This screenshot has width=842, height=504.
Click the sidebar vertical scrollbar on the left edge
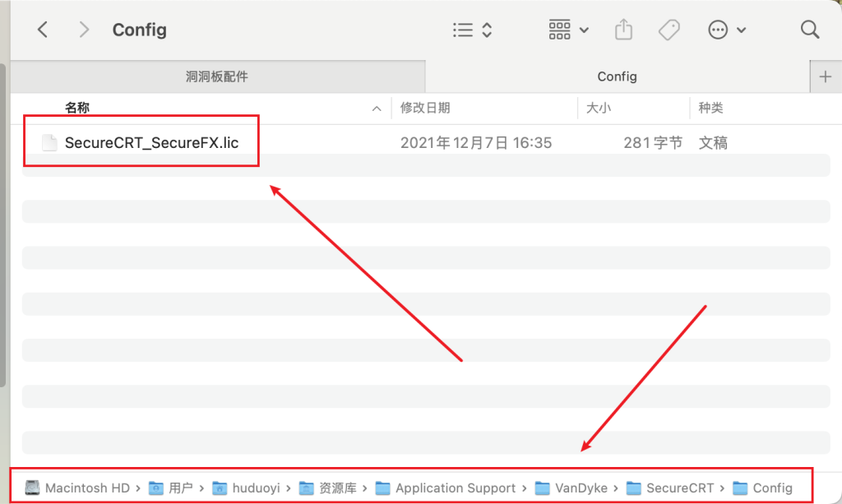click(2, 225)
